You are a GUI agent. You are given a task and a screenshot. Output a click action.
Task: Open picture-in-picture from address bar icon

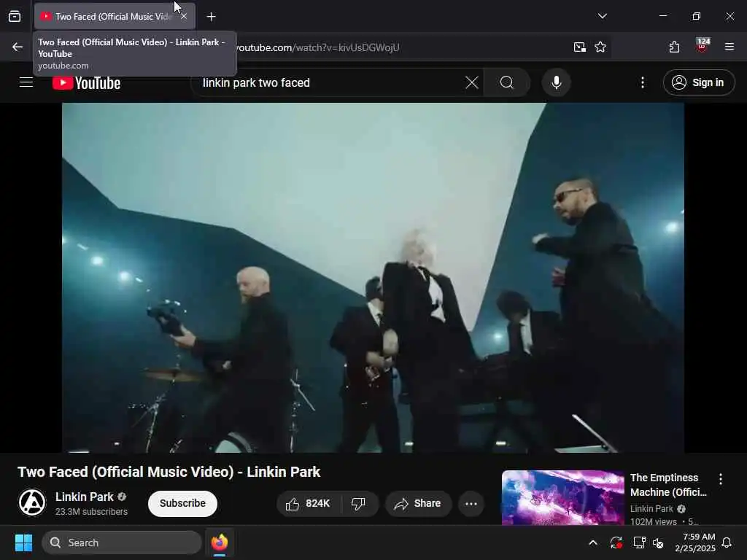coord(579,47)
